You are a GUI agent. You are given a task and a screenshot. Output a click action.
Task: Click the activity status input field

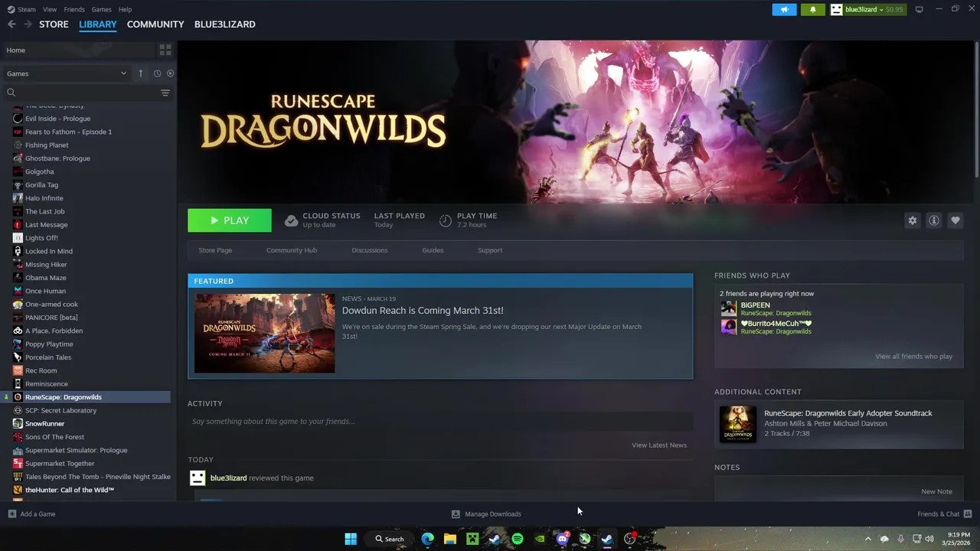point(440,422)
